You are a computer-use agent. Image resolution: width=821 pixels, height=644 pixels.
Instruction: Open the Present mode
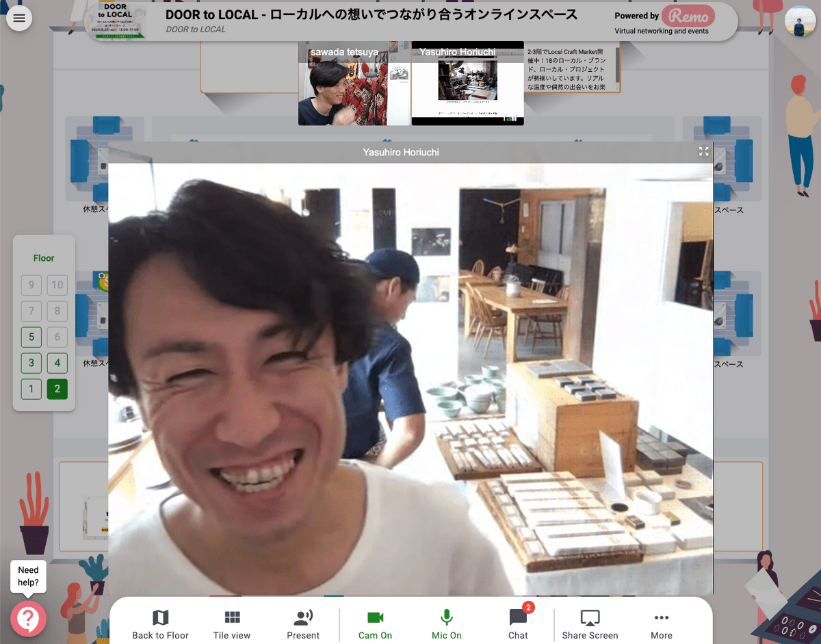point(303,624)
